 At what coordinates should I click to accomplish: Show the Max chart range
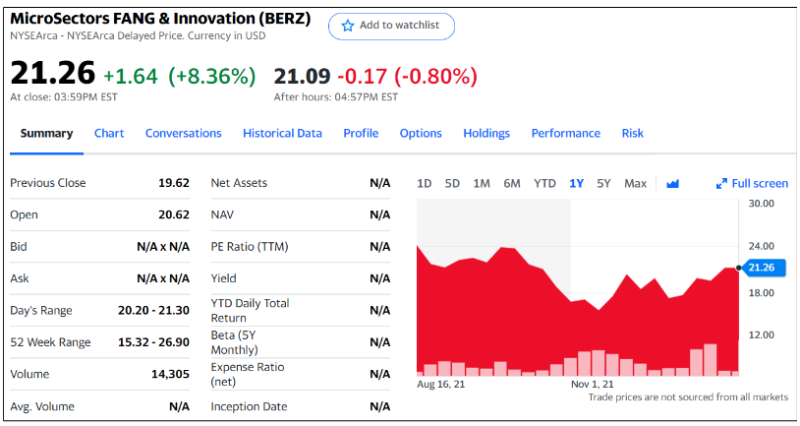point(635,183)
